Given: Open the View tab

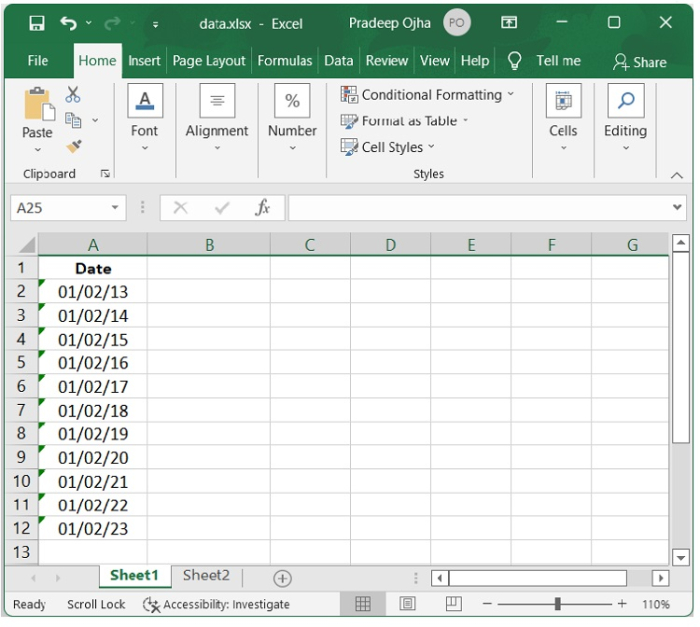Looking at the screenshot, I should [434, 61].
